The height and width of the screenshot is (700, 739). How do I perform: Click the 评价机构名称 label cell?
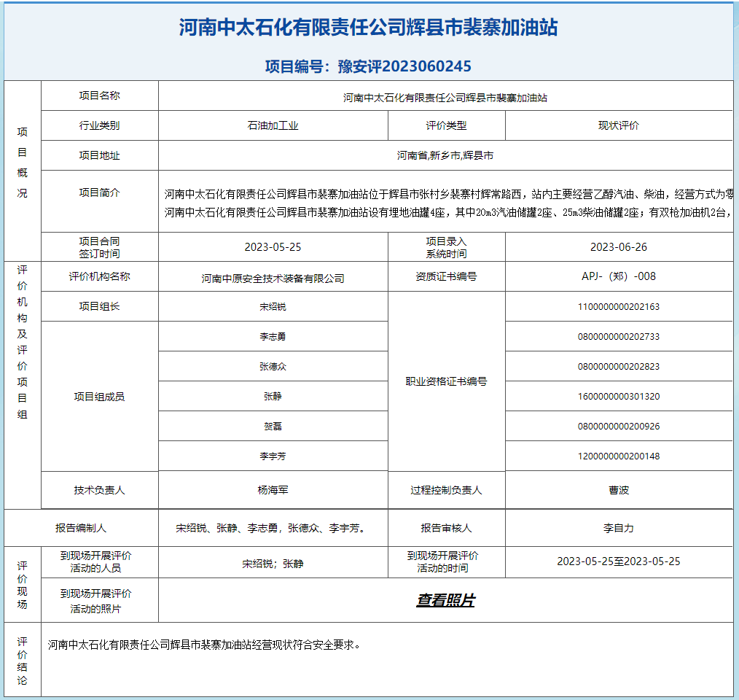(99, 276)
